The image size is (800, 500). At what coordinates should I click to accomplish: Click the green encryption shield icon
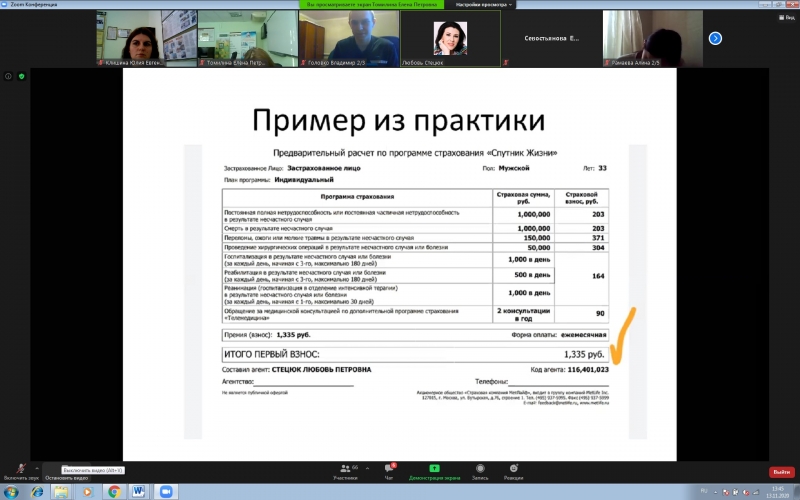21,76
